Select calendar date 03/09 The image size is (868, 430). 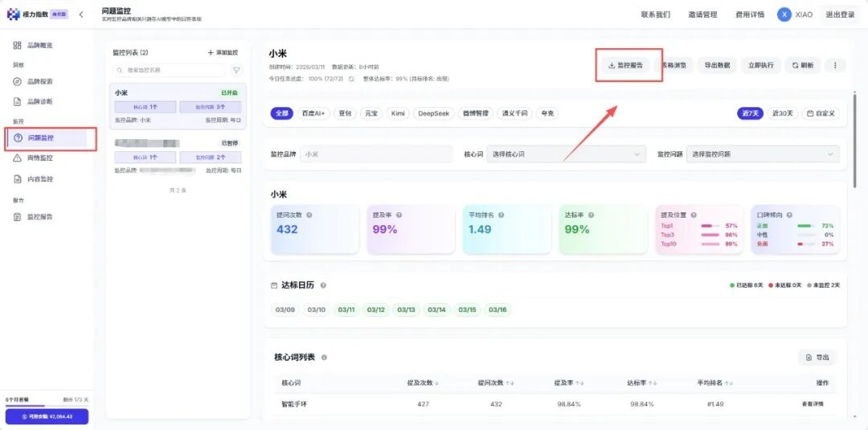285,310
